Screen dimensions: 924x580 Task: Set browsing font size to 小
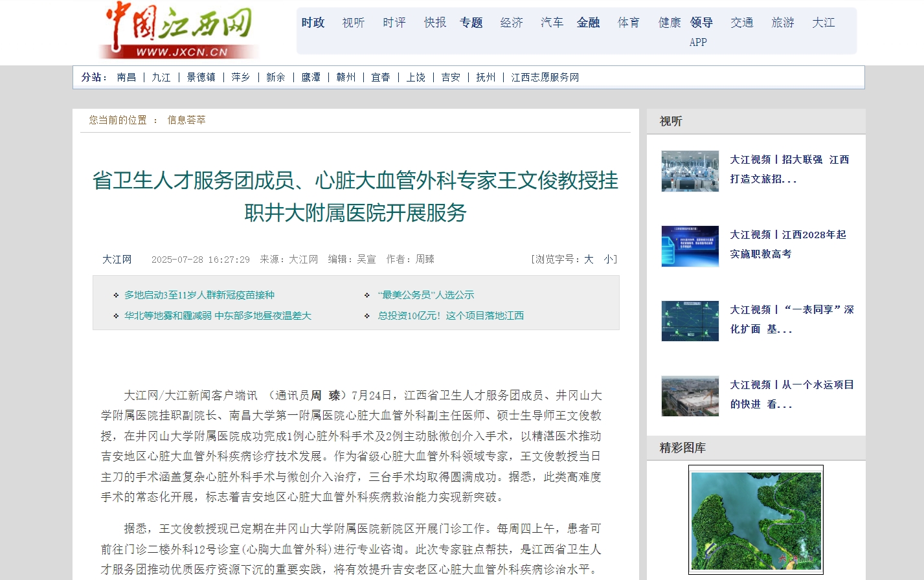608,259
